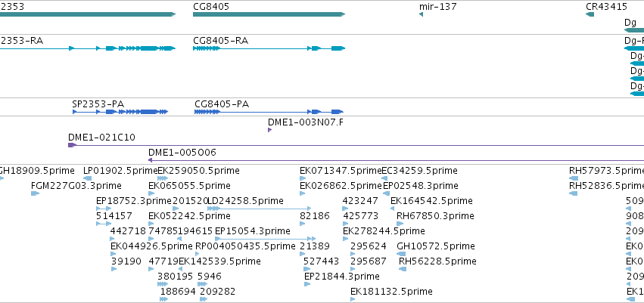Click the SP2353-PA coding sequence label
This screenshot has height=303, width=644.
tap(98, 104)
